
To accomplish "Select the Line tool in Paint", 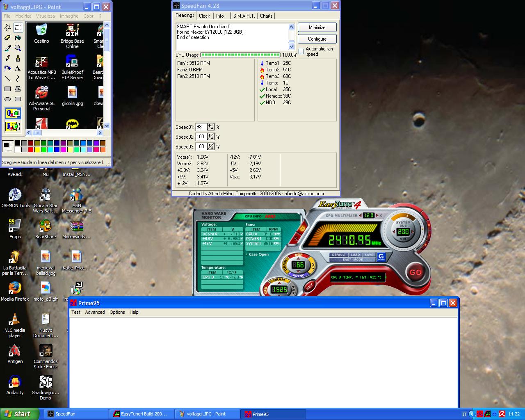I will pos(8,78).
